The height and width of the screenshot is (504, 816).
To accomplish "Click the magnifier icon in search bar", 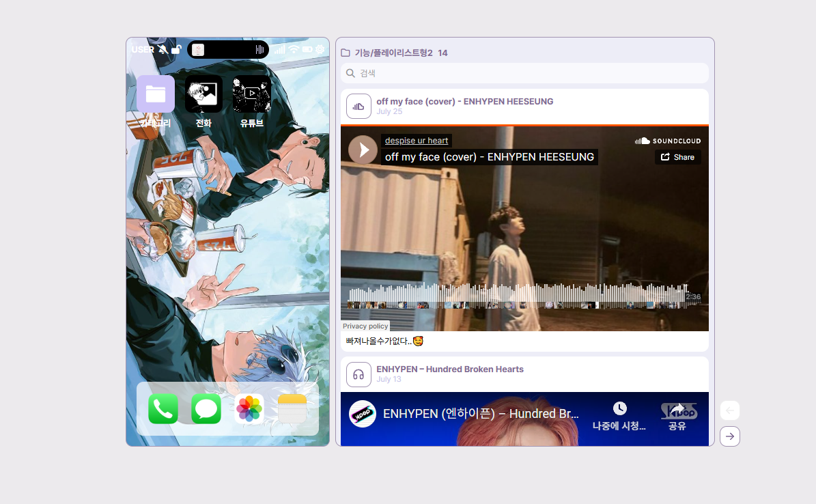I will (351, 73).
